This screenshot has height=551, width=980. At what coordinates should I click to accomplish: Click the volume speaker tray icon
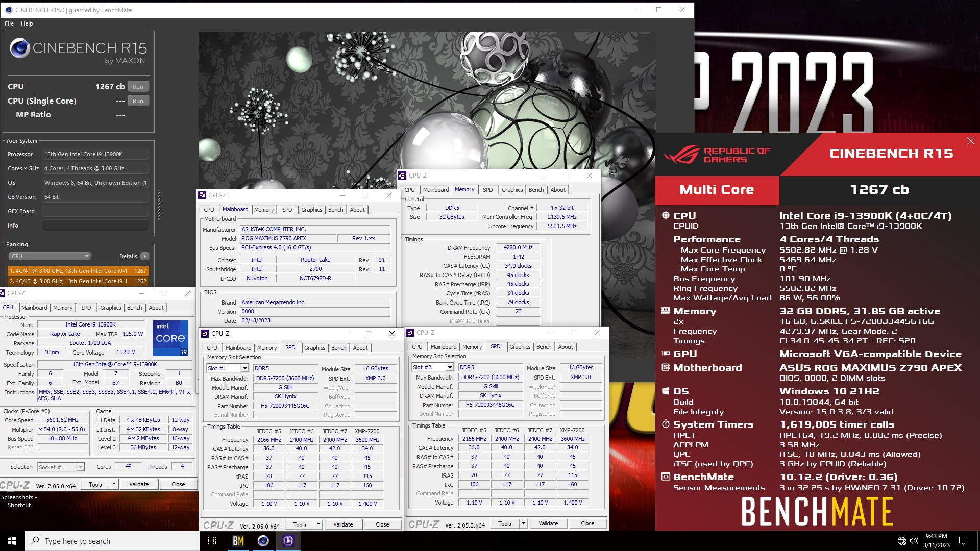point(914,541)
